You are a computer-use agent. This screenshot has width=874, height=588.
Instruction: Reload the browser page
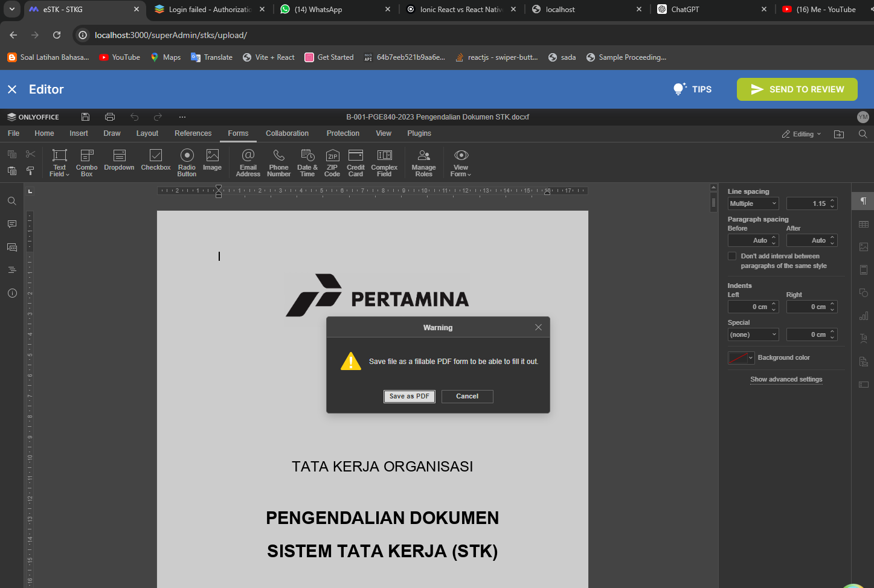tap(57, 35)
